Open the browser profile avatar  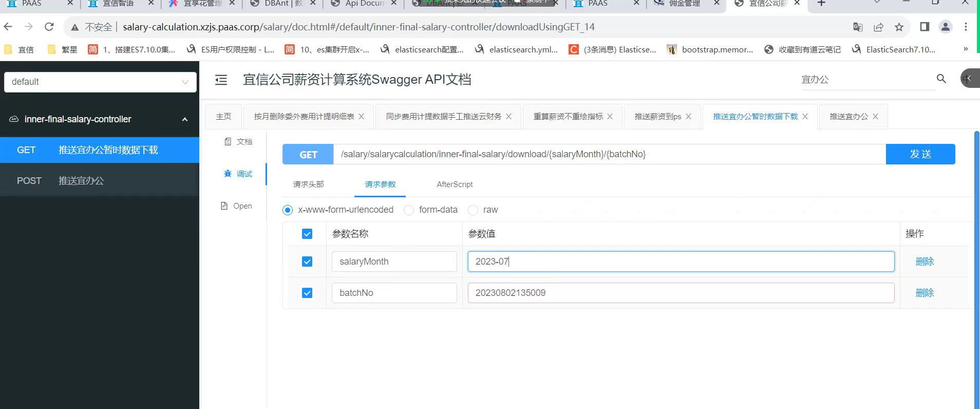pos(945,27)
